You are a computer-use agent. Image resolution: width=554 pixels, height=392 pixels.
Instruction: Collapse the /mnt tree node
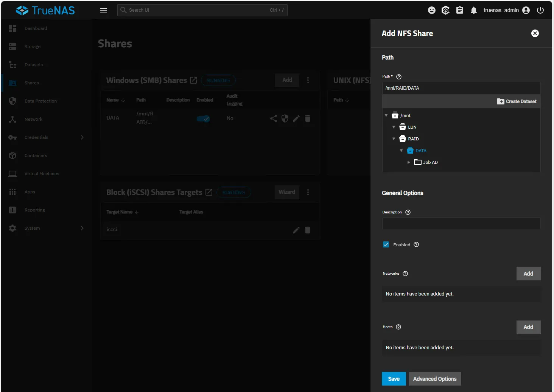(x=386, y=115)
